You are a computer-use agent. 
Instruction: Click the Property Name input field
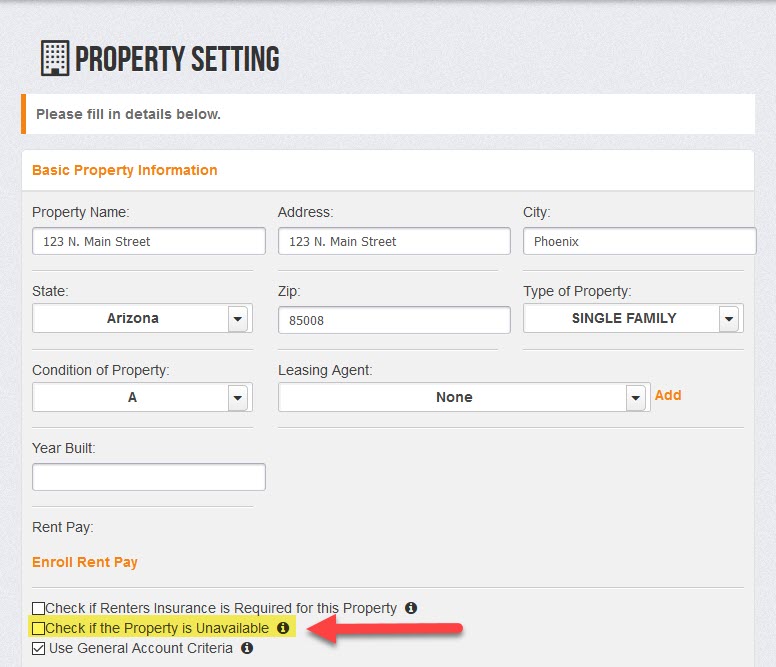tap(149, 241)
